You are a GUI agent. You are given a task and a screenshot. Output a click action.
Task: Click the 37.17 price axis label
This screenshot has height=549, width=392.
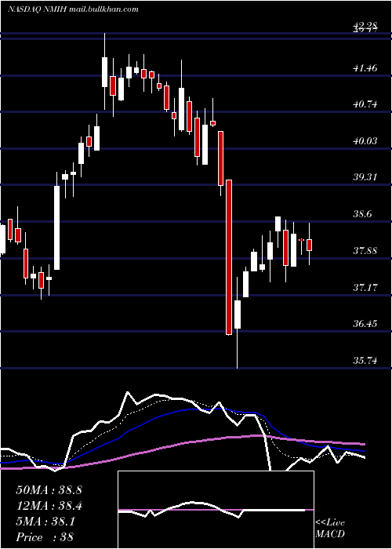pyautogui.click(x=365, y=288)
